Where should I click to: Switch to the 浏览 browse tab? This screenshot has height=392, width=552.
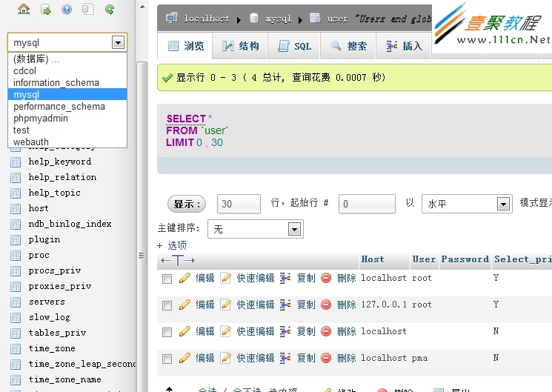(x=185, y=46)
